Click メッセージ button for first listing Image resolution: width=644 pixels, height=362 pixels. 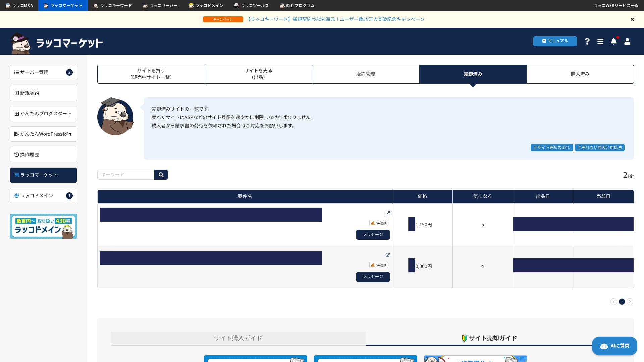[x=373, y=235]
